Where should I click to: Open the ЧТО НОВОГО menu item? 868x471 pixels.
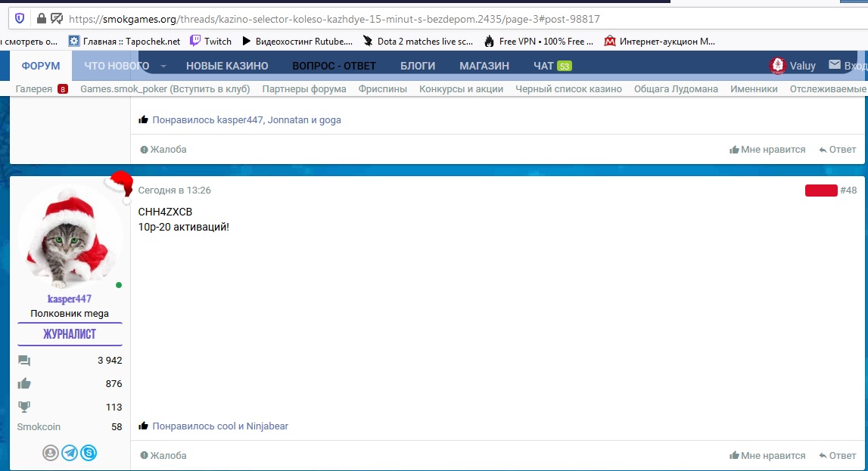pyautogui.click(x=117, y=66)
